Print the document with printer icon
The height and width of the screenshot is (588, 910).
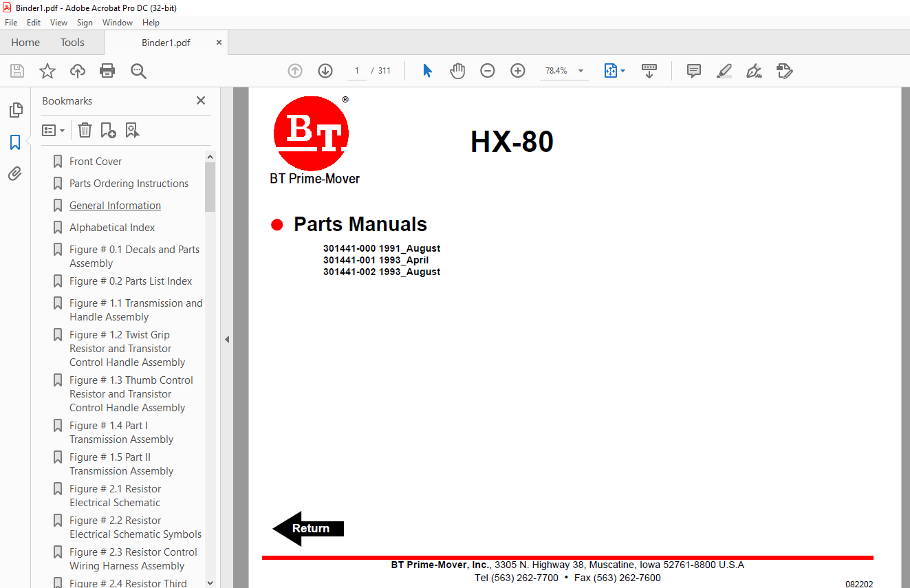coord(107,71)
